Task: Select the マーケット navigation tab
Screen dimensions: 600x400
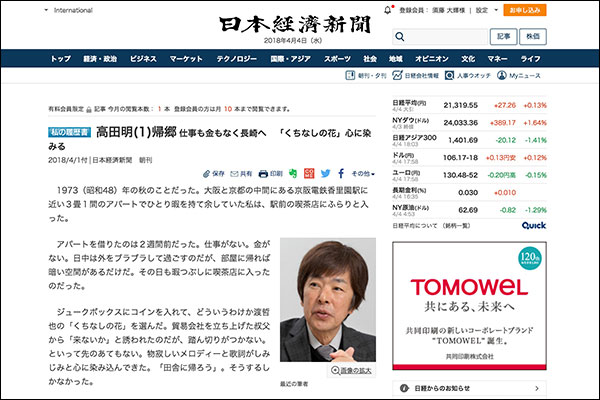Action: (187, 59)
